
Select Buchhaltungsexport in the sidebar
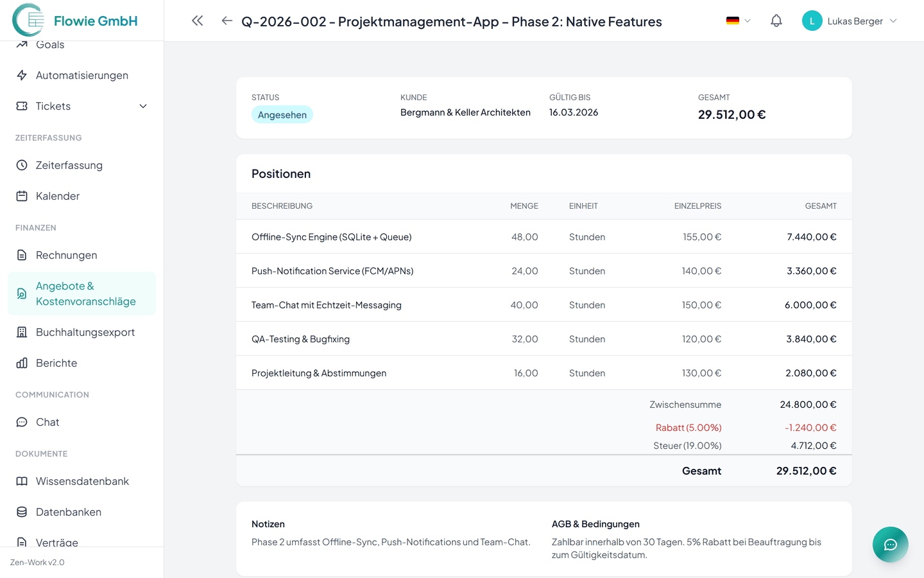[85, 332]
